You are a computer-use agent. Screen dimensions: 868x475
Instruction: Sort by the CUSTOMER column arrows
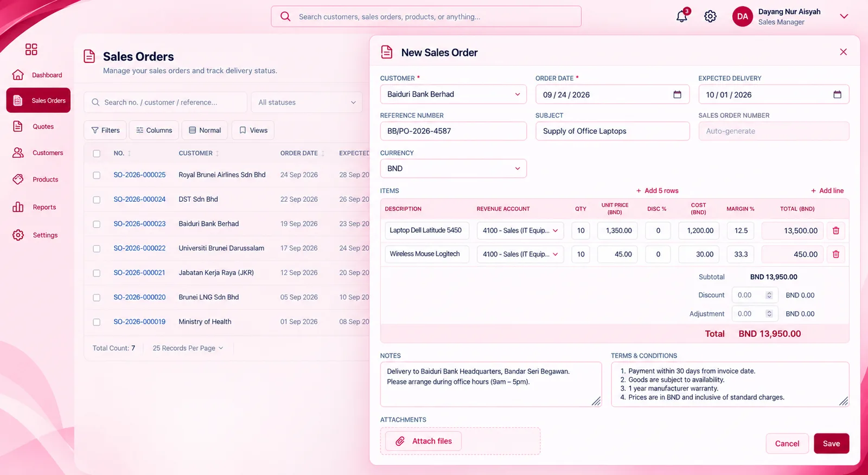217,153
